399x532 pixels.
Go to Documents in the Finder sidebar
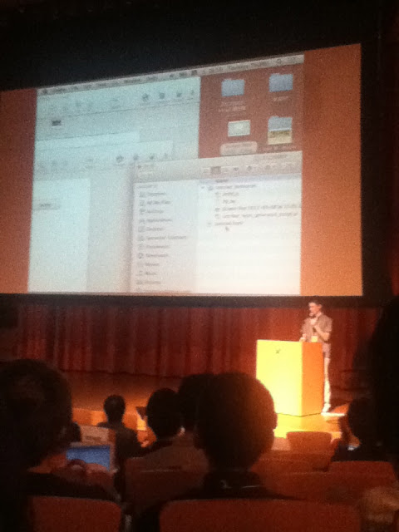click(x=155, y=246)
